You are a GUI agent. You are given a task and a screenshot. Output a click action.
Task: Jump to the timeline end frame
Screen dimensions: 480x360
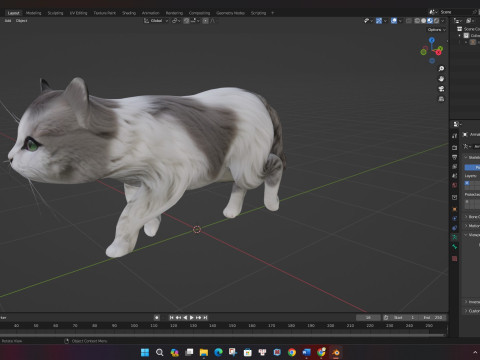click(x=205, y=318)
